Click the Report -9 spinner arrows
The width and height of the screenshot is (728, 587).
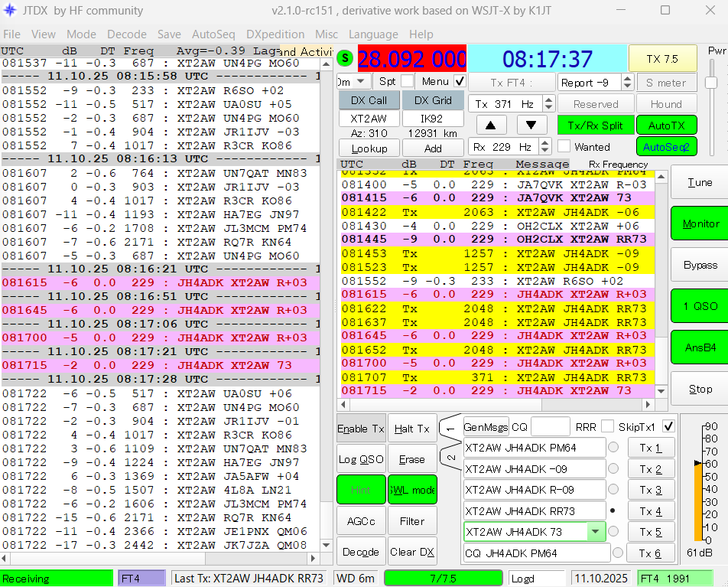click(x=627, y=83)
